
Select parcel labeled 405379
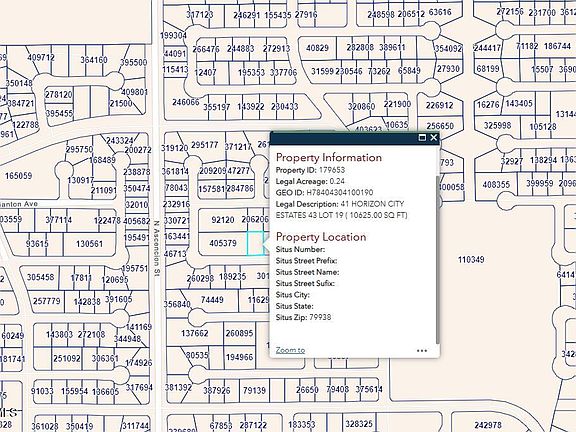click(x=223, y=243)
